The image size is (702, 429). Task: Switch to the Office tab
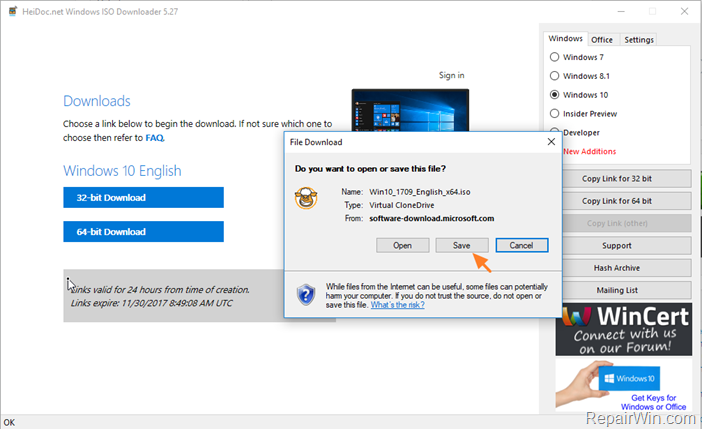point(602,40)
